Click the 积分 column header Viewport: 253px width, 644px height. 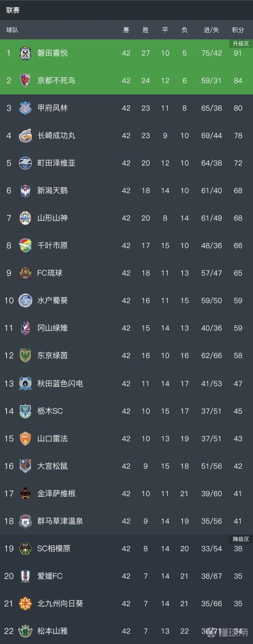pyautogui.click(x=238, y=30)
